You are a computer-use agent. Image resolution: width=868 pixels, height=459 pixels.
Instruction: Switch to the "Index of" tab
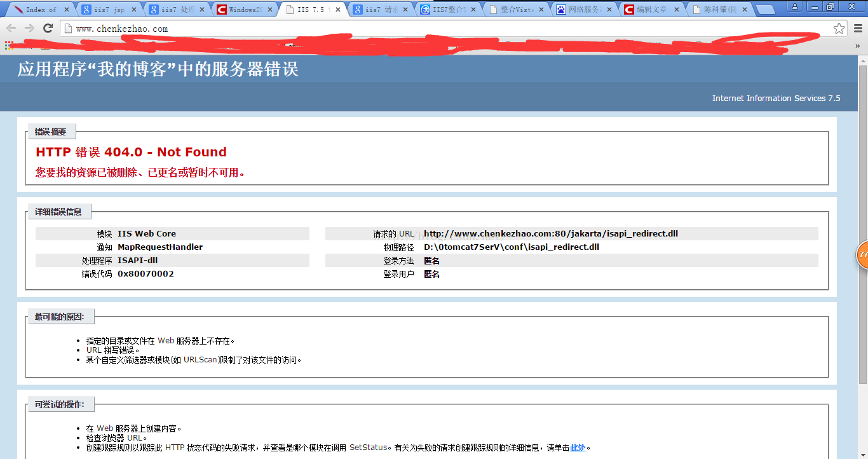(x=41, y=10)
